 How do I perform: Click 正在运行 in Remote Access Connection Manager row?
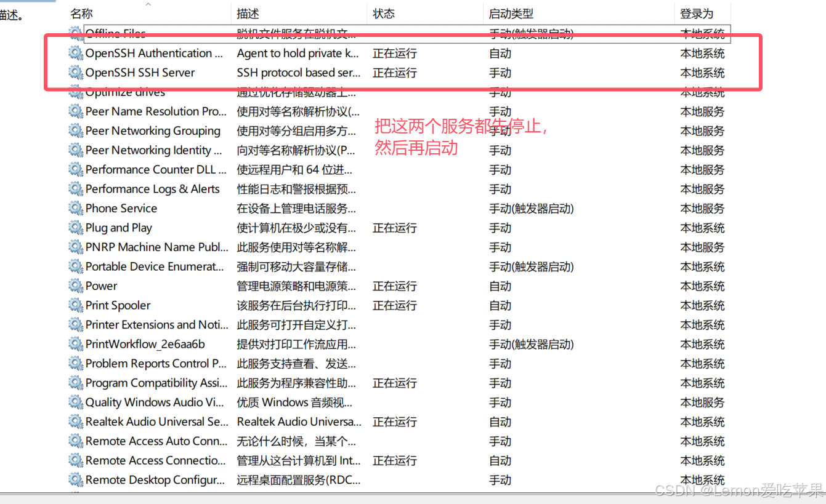[395, 460]
